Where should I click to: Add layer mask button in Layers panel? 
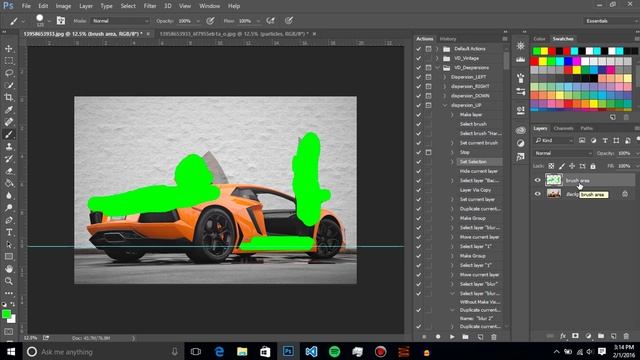tap(575, 336)
